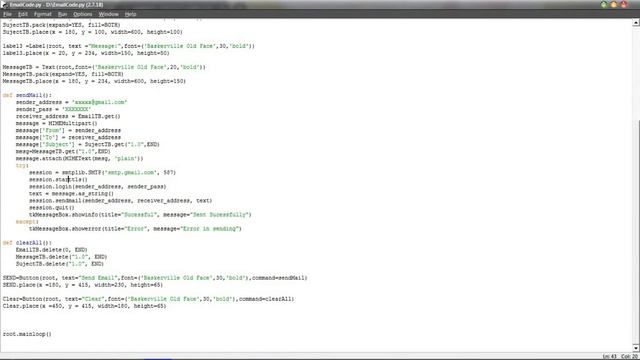Viewport: 640px width, 360px height.
Task: Open the Edit menu
Action: tap(23, 14)
